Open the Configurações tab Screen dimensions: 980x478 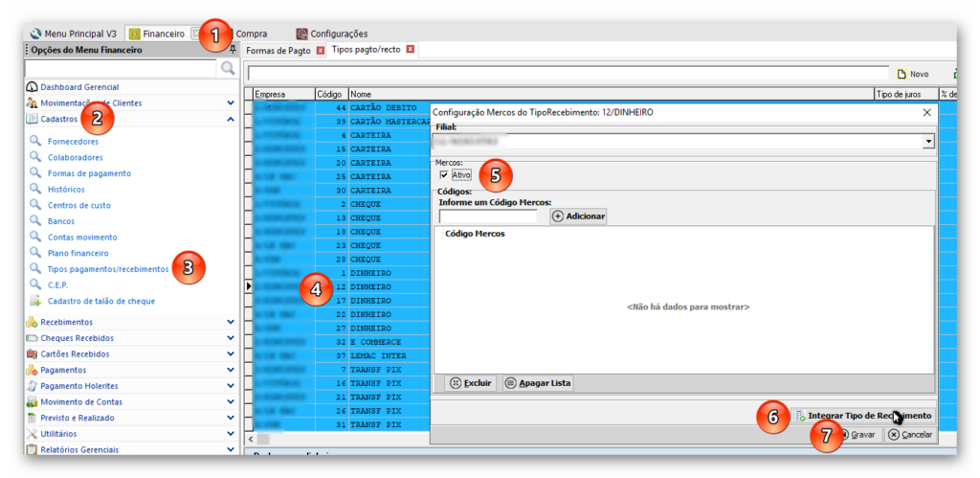(x=332, y=34)
